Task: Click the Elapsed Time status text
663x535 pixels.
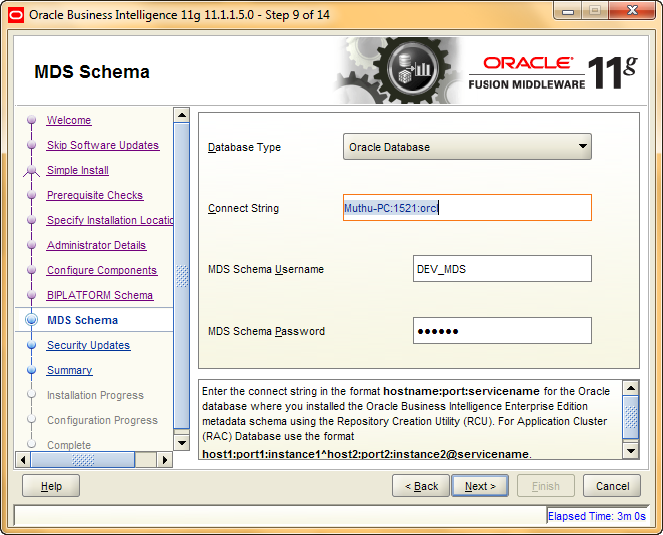Action: click(597, 516)
